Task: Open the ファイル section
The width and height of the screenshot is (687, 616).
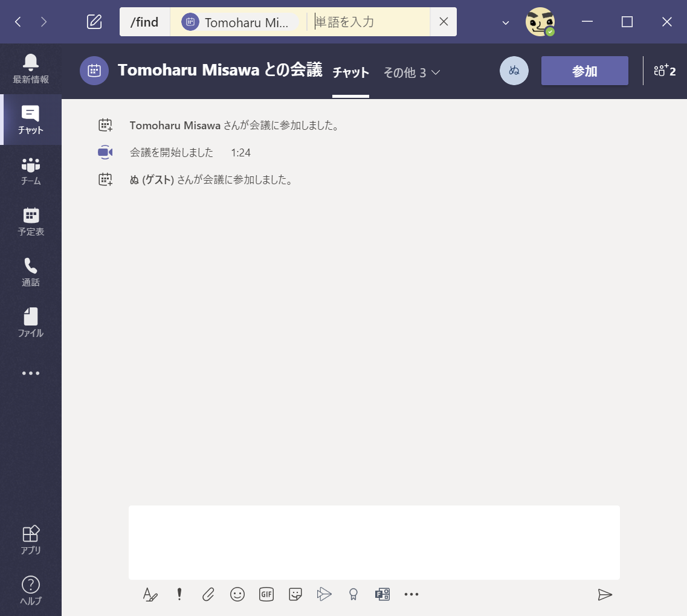Action: click(31, 323)
